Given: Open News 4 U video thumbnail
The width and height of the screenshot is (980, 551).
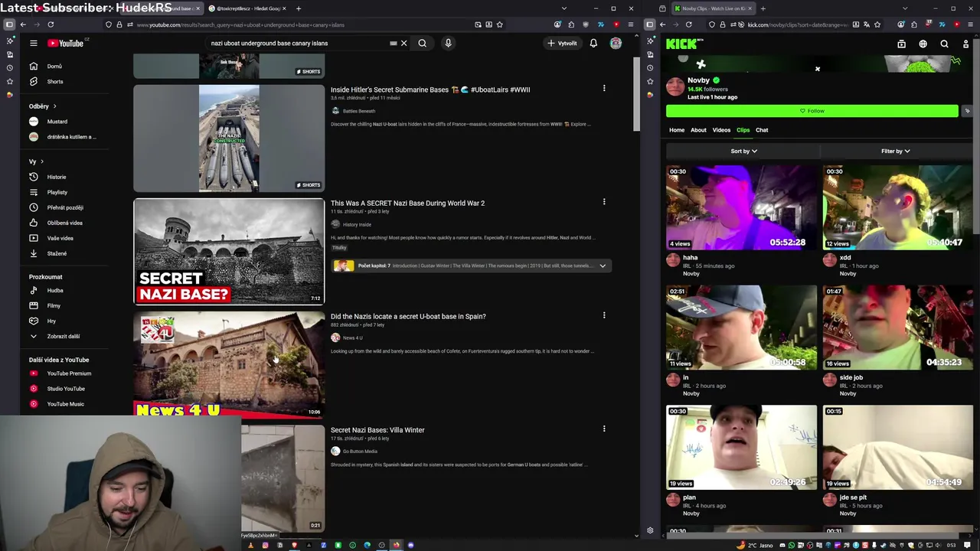Looking at the screenshot, I should [229, 365].
